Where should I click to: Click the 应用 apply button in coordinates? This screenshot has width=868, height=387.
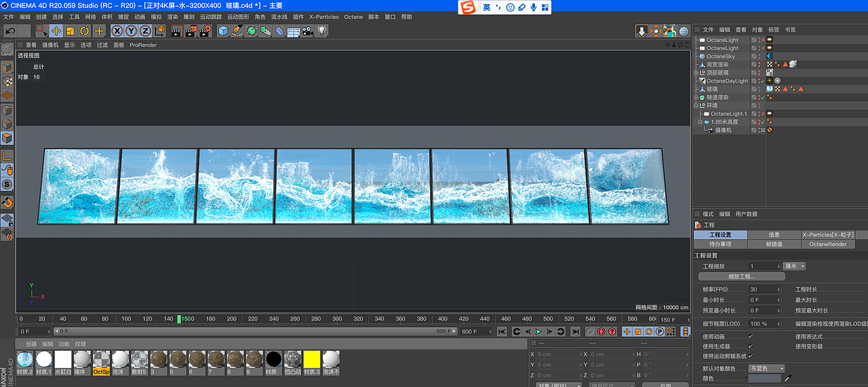pos(665,385)
